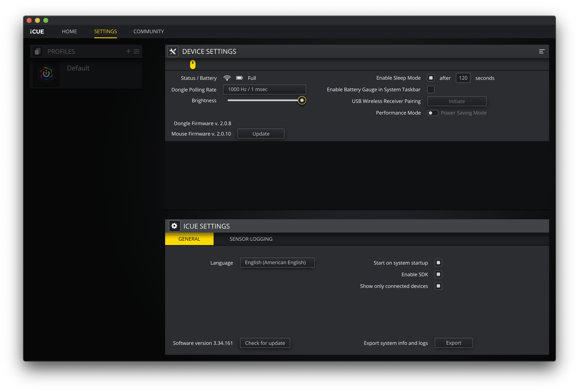Click the Export logs button
579x392 pixels.
point(453,343)
